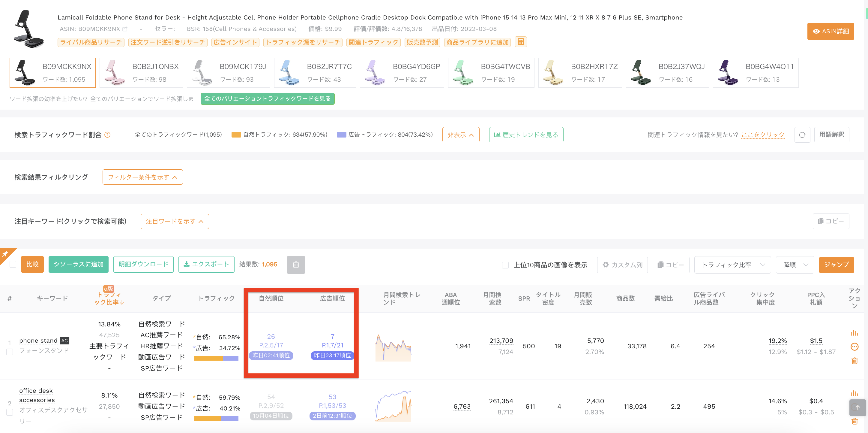The image size is (868, 433).
Task: Click the scroll-to-top arrow button
Action: (x=858, y=408)
